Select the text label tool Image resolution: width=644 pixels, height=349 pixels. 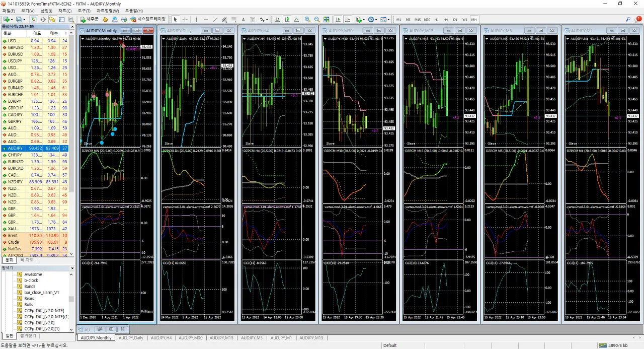pos(244,19)
